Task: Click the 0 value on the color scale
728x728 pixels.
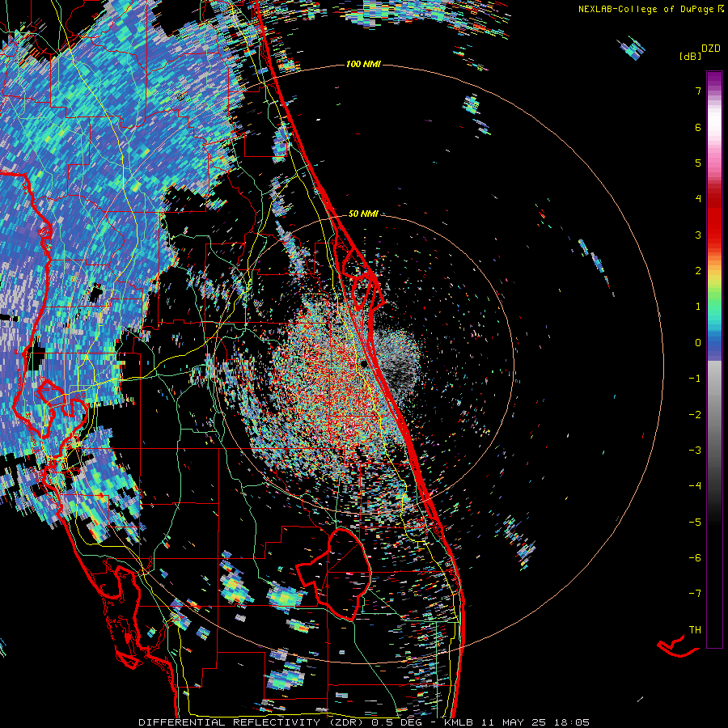Action: point(698,343)
